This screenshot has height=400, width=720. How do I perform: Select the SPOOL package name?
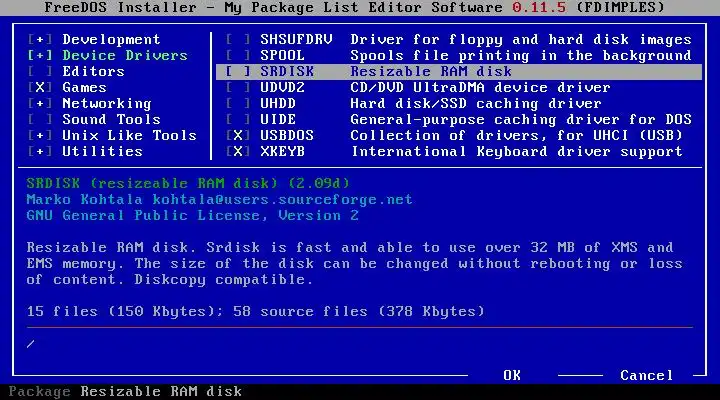coord(282,56)
